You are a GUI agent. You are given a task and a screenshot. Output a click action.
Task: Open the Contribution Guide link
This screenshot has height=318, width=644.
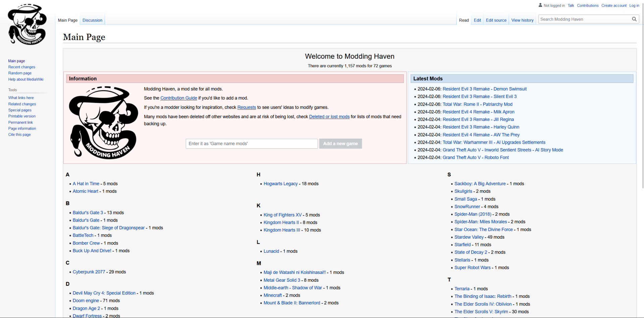coord(179,98)
